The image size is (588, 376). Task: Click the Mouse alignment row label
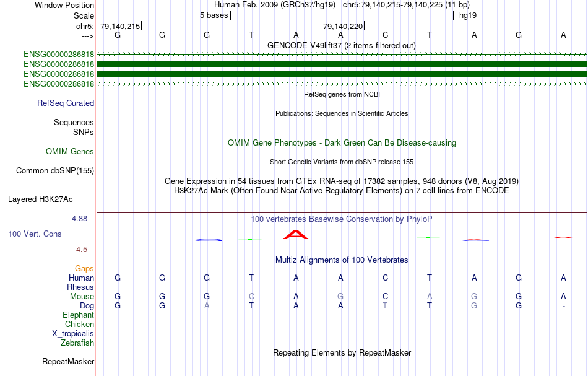[82, 297]
